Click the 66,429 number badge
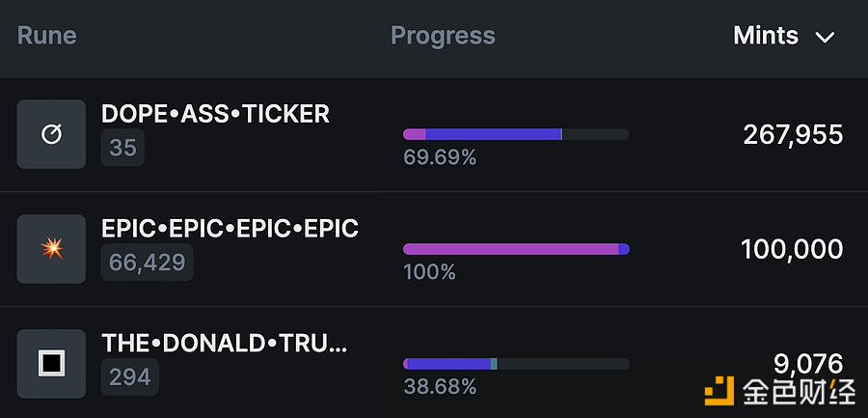The height and width of the screenshot is (418, 868). tap(148, 263)
